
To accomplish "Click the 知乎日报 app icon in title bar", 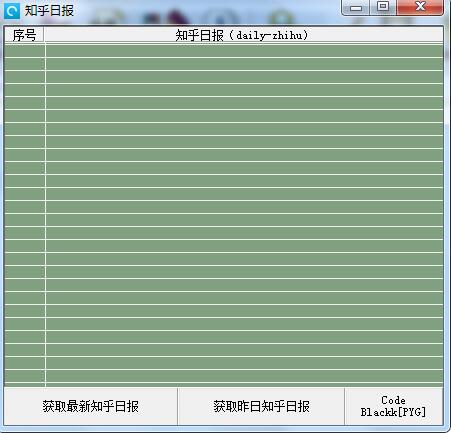I will point(12,11).
